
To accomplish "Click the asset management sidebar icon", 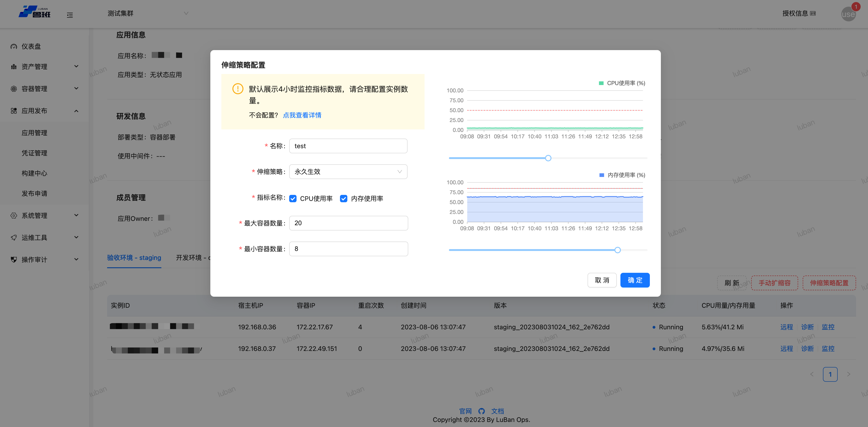I will 14,67.
